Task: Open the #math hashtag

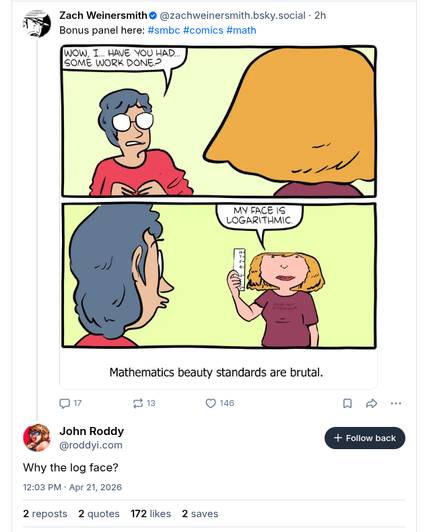Action: pyautogui.click(x=241, y=30)
